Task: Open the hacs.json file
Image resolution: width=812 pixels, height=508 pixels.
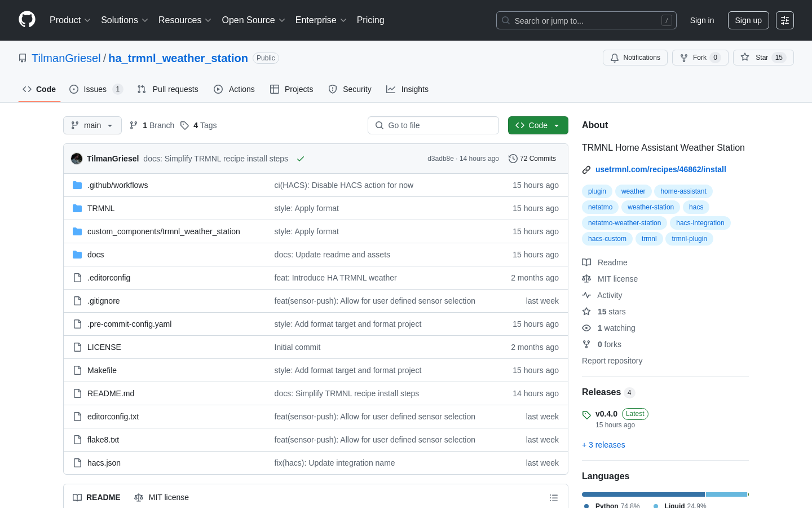Action: click(104, 463)
